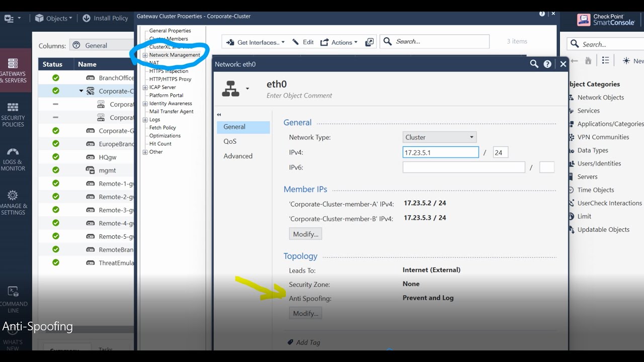The image size is (644, 362).
Task: Click IPv4 mask length field
Action: coord(501,152)
